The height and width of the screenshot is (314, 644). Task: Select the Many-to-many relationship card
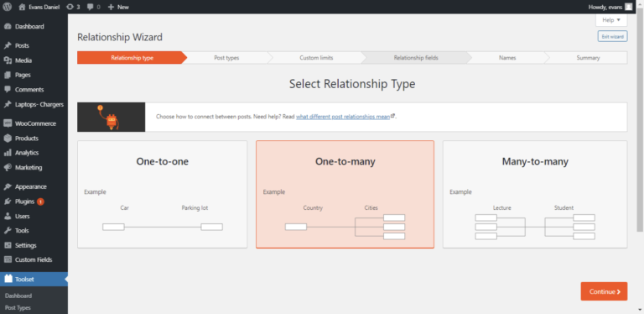click(535, 195)
